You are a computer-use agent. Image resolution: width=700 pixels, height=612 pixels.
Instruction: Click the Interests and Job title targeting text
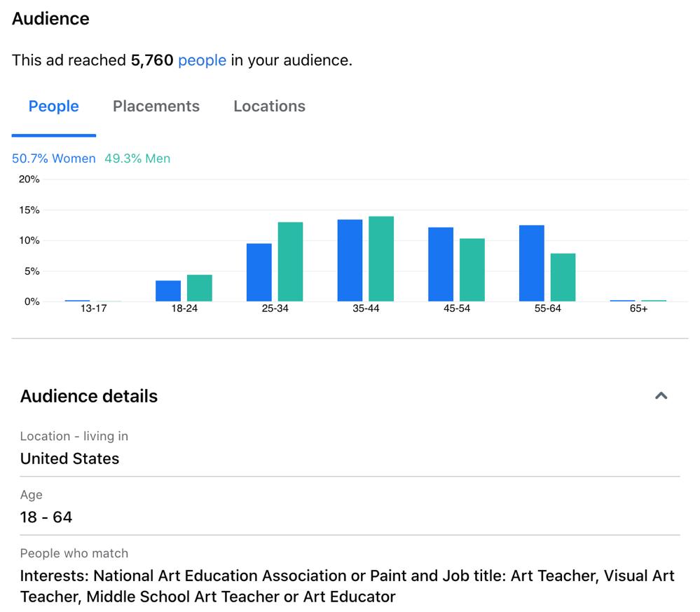pos(348,586)
